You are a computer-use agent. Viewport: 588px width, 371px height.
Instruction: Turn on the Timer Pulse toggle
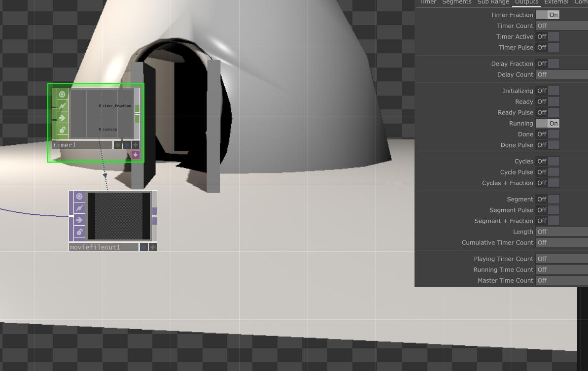tap(548, 48)
